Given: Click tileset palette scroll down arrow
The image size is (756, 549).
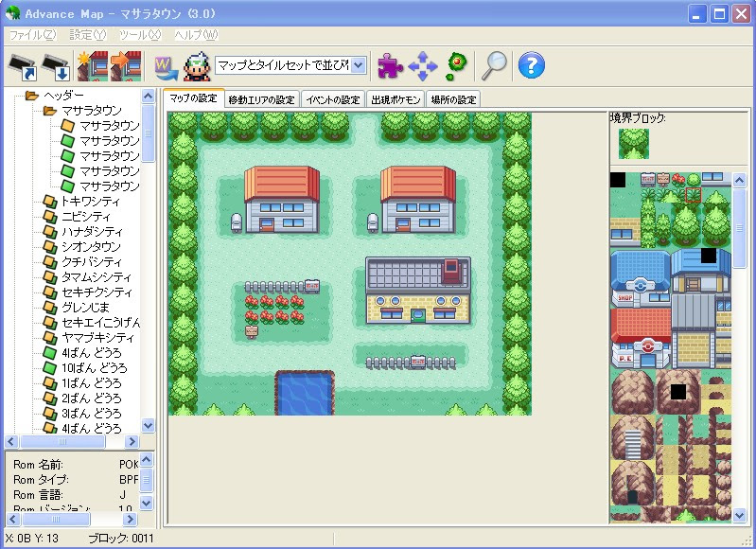Looking at the screenshot, I should (x=740, y=515).
